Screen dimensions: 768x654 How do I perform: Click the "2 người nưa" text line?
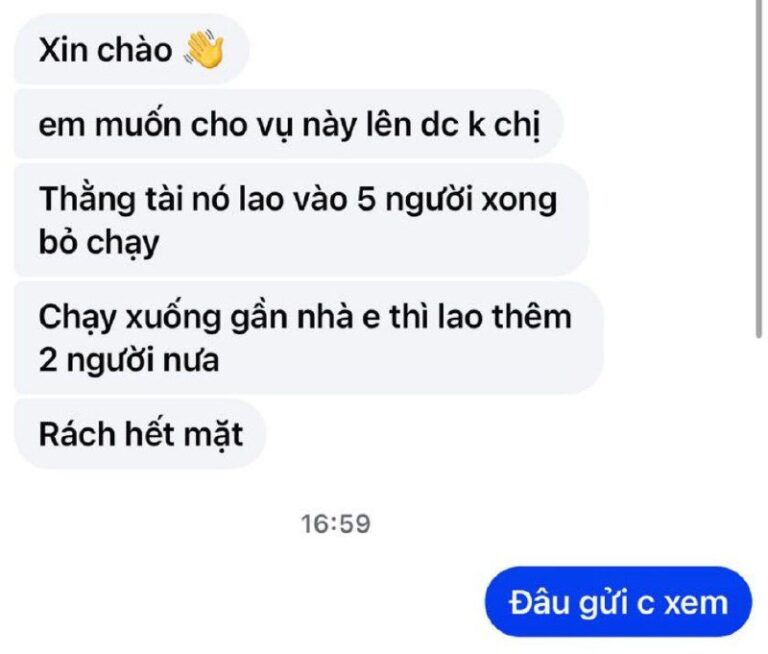(129, 360)
